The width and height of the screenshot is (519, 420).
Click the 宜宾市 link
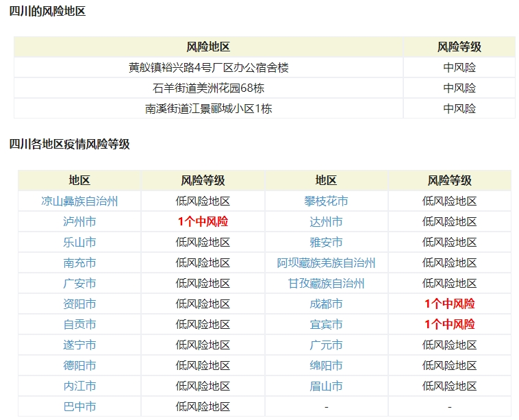[326, 325]
